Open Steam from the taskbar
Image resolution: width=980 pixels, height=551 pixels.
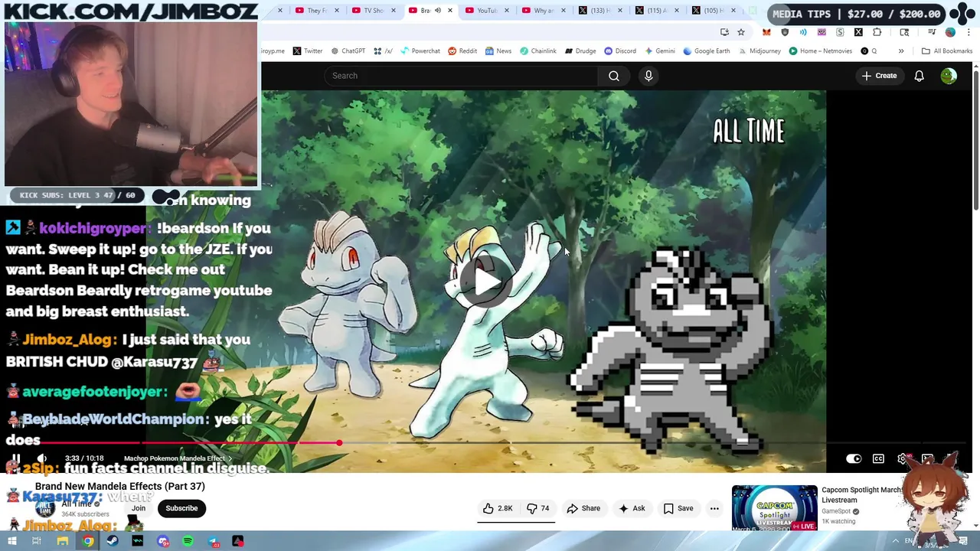coord(113,541)
